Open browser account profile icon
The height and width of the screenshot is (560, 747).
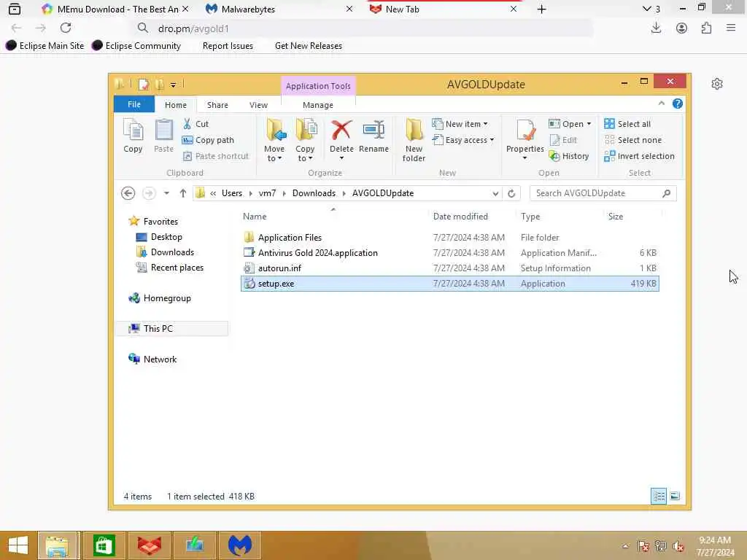tap(681, 28)
